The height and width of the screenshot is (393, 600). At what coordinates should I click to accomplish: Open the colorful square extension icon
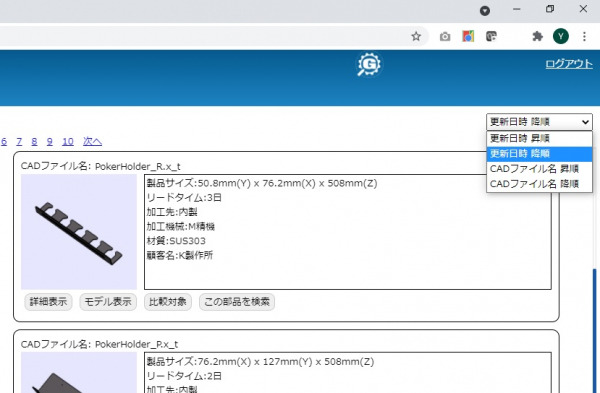coord(468,36)
